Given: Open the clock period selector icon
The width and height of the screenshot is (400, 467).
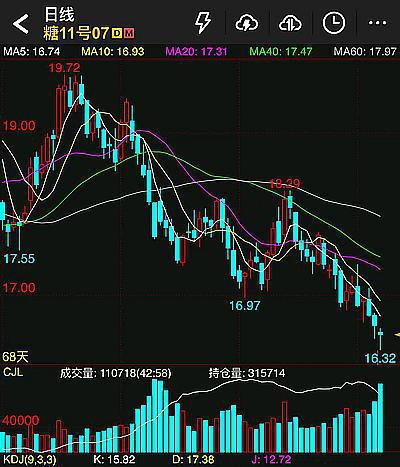Looking at the screenshot, I should click(334, 23).
